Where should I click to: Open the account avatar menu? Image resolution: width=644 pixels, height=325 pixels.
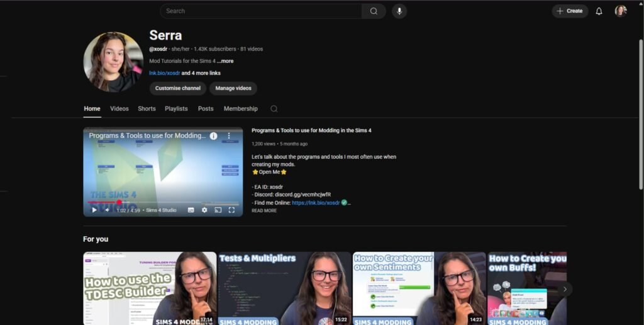tap(621, 11)
